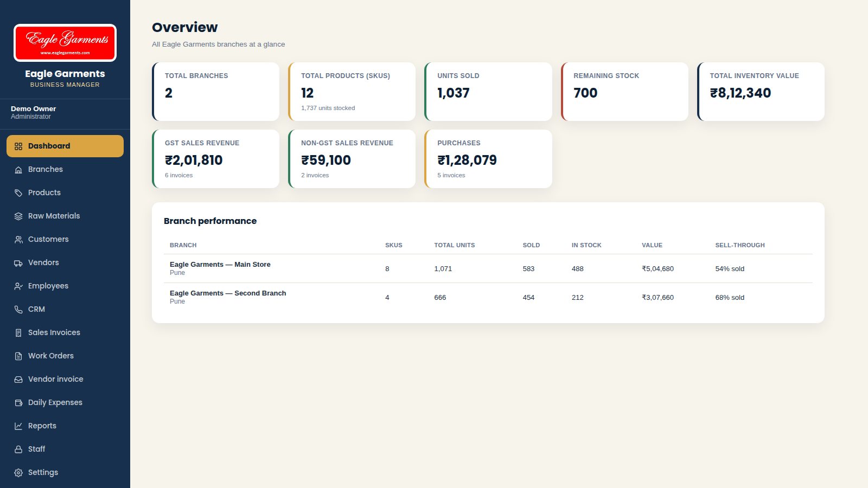The image size is (868, 488).
Task: Open the Reports section
Action: point(65,426)
